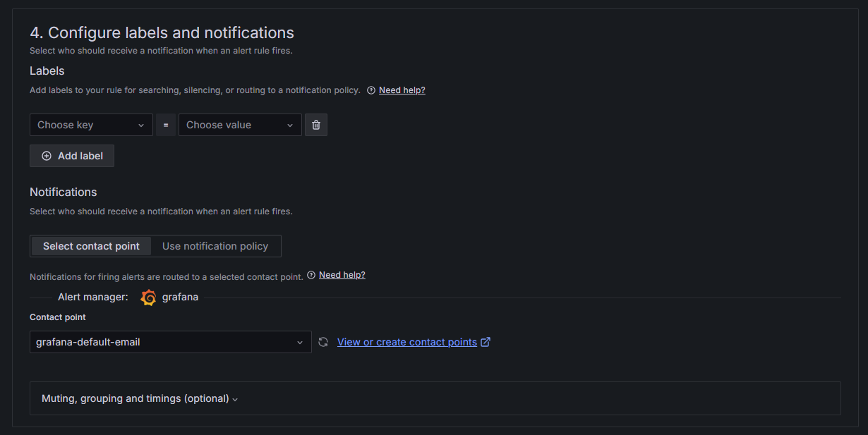Click the chevron arrow in Contact point field

tap(300, 342)
